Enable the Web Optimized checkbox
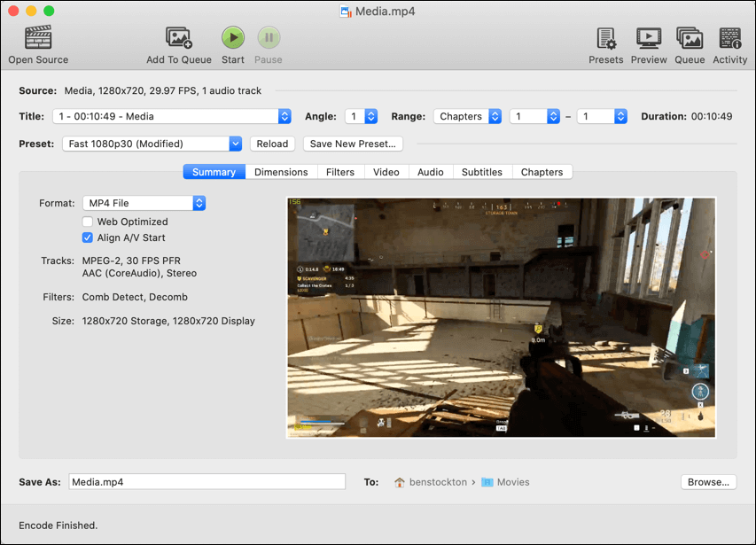Screen dimensions: 756x545 [88, 222]
